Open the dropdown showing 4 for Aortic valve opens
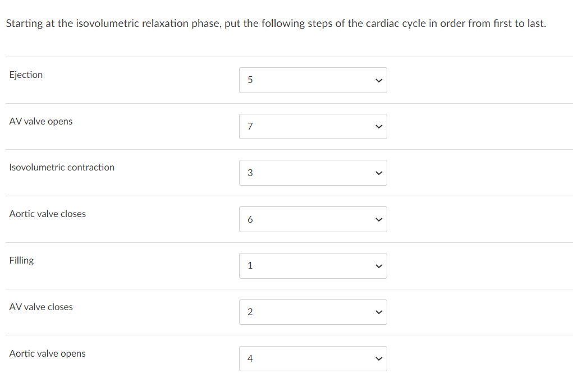This screenshot has width=573, height=392. tap(313, 358)
